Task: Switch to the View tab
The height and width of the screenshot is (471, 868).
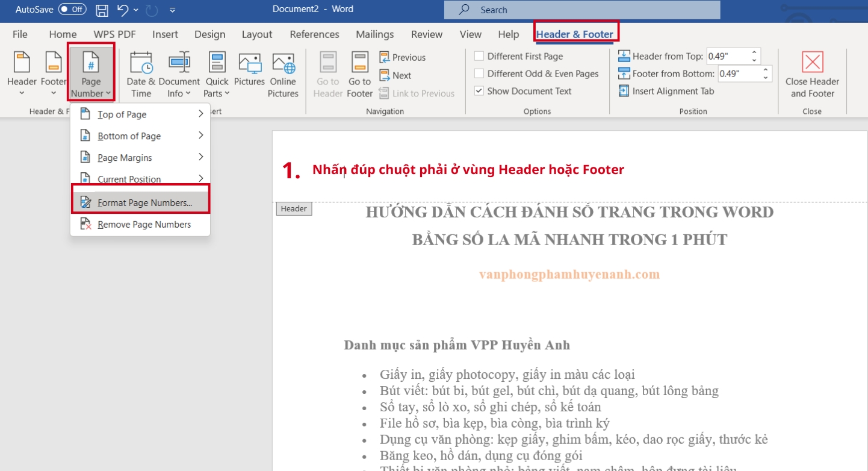Action: [470, 34]
